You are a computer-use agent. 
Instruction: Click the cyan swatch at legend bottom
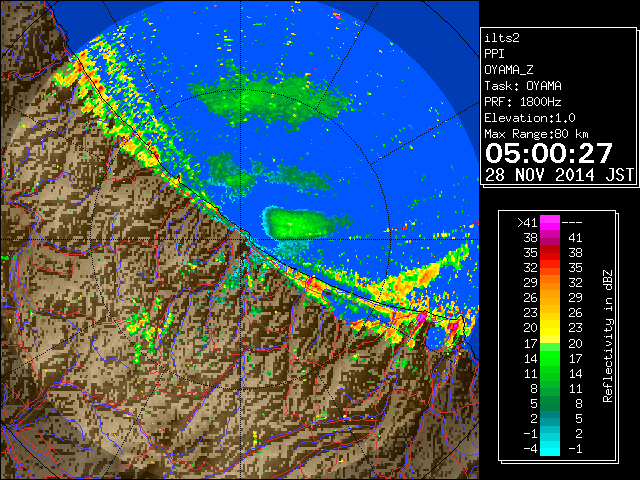pos(550,449)
